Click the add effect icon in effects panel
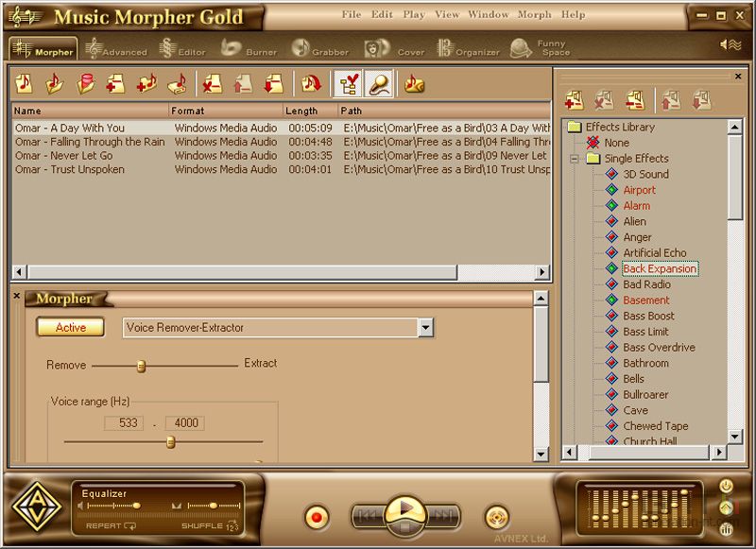This screenshot has height=549, width=756. point(575,100)
